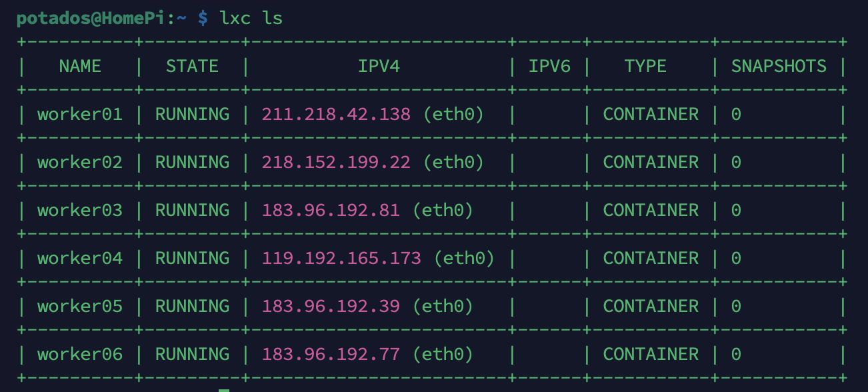Click IP address 211.218.42.138
This screenshot has height=392, width=868.
336,114
